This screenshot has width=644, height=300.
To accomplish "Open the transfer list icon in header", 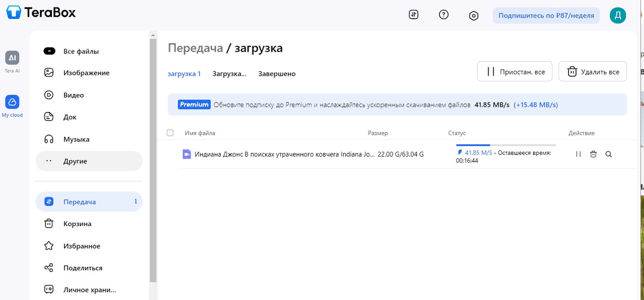I will click(x=414, y=15).
